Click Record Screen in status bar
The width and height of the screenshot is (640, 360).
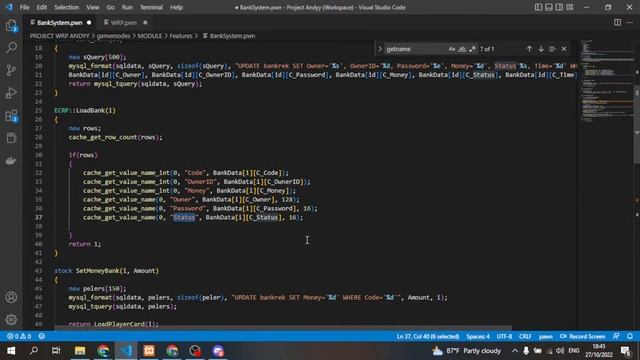tap(582, 336)
